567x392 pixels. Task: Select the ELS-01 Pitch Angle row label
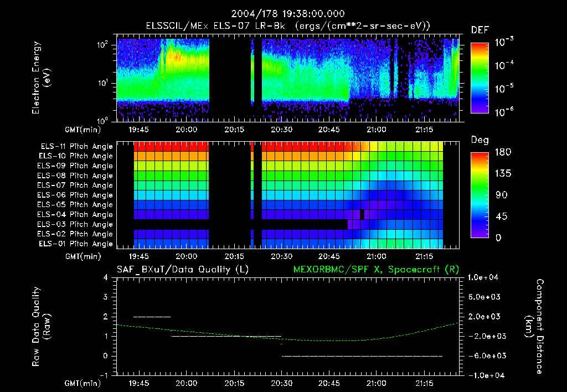click(x=76, y=244)
